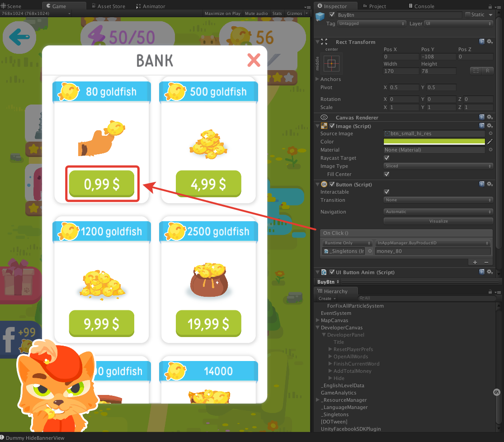
Task: Open Image (Script) gear settings menu
Action: 490,125
